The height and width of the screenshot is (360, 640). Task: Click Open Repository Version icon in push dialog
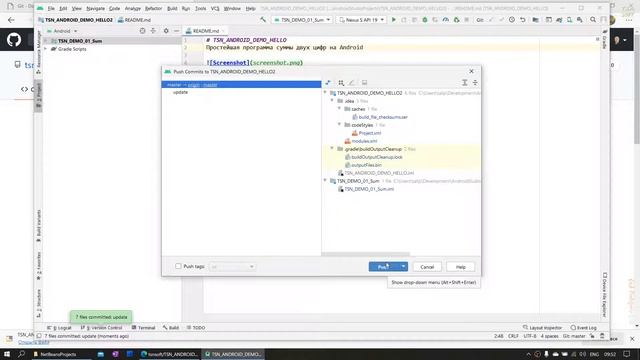point(364,82)
